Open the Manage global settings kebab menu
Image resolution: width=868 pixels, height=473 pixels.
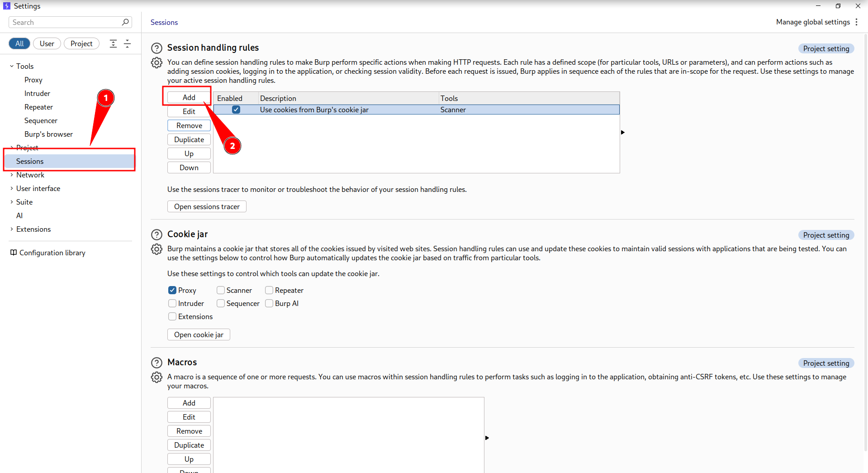(856, 22)
